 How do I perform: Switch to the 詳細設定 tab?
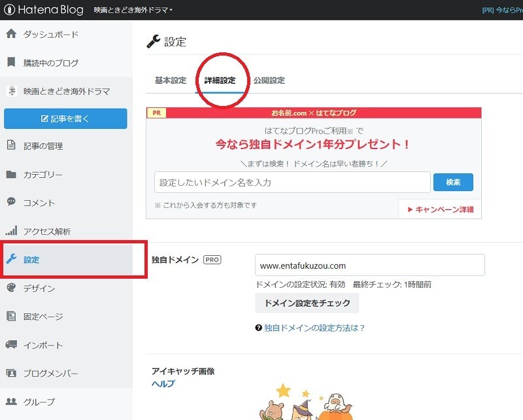click(220, 80)
